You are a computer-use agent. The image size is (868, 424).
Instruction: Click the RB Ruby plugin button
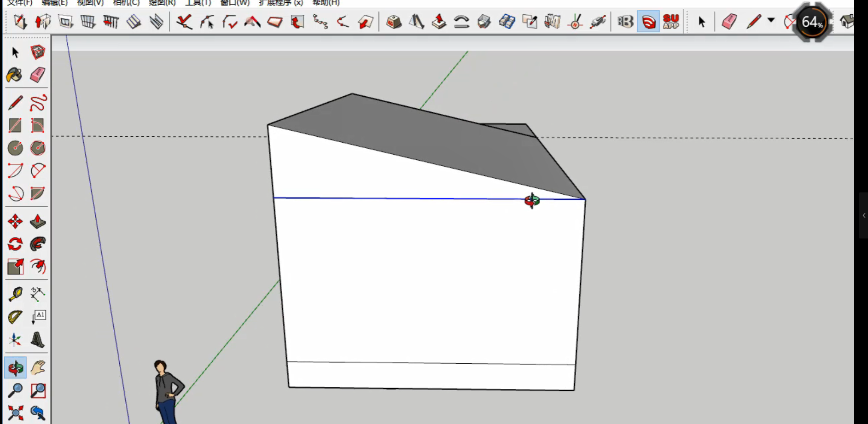[x=625, y=22]
